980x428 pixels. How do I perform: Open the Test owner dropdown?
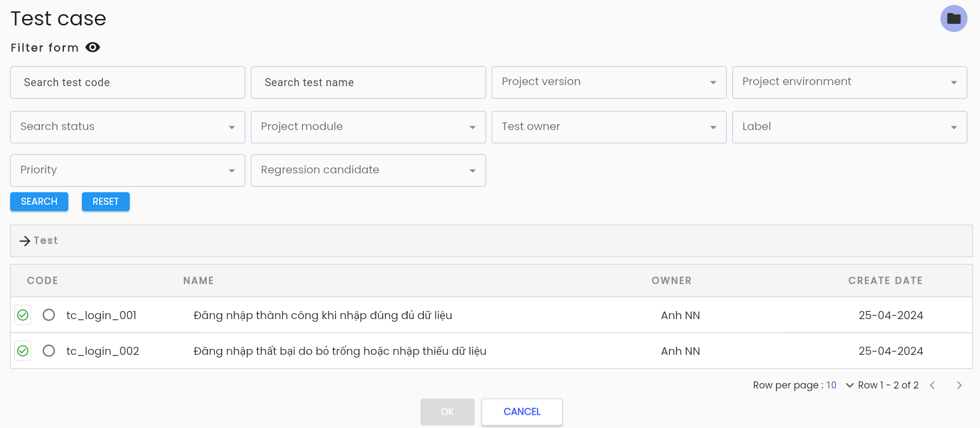[x=609, y=127]
